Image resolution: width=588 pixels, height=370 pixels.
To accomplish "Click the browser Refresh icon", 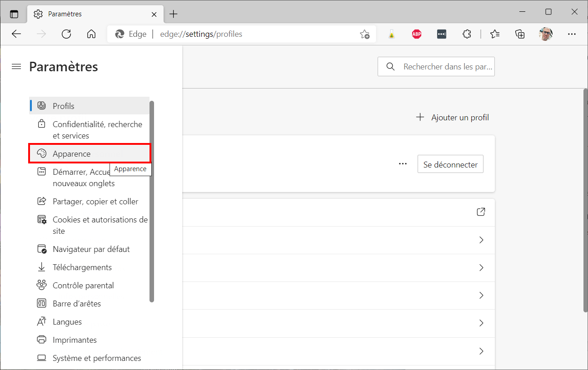I will [x=66, y=34].
